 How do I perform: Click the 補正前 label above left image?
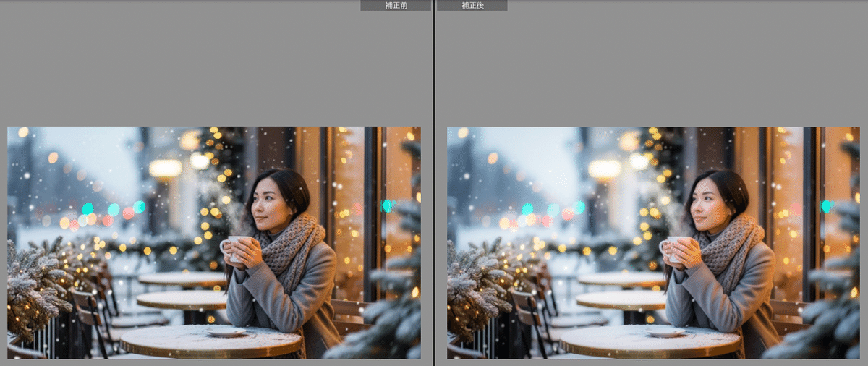tap(396, 5)
